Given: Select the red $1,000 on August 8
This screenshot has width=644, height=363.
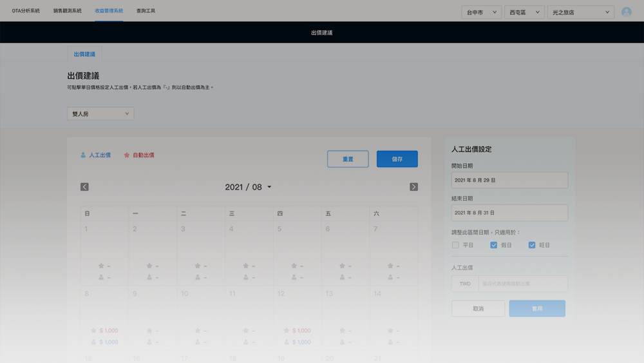Looking at the screenshot, I should [109, 331].
